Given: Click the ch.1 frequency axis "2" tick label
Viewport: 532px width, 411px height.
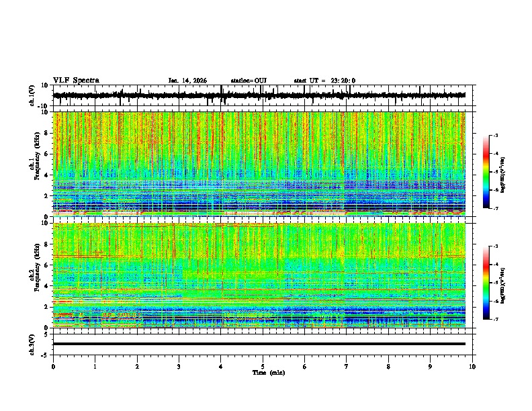Looking at the screenshot, I should pyautogui.click(x=46, y=196).
